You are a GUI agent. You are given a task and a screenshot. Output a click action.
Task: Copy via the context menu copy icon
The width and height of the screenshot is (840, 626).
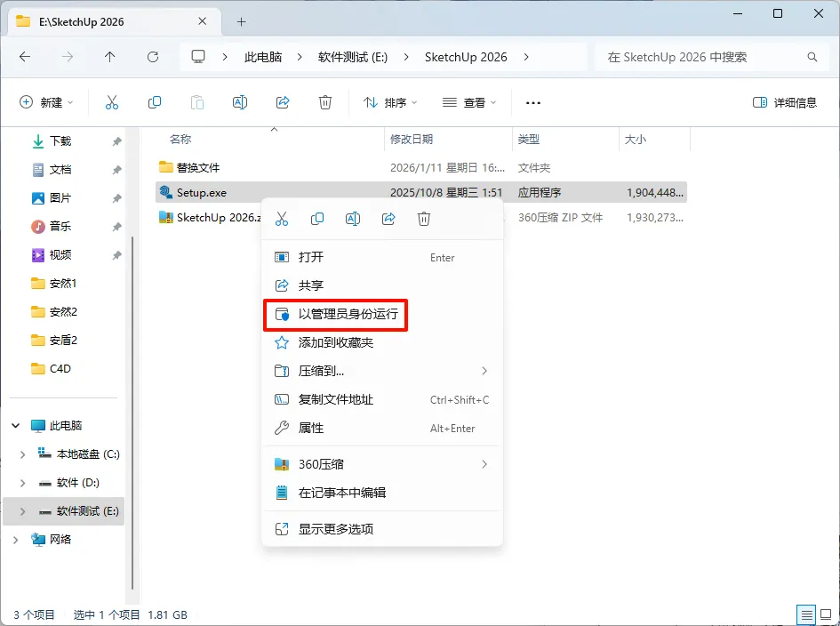(x=317, y=219)
